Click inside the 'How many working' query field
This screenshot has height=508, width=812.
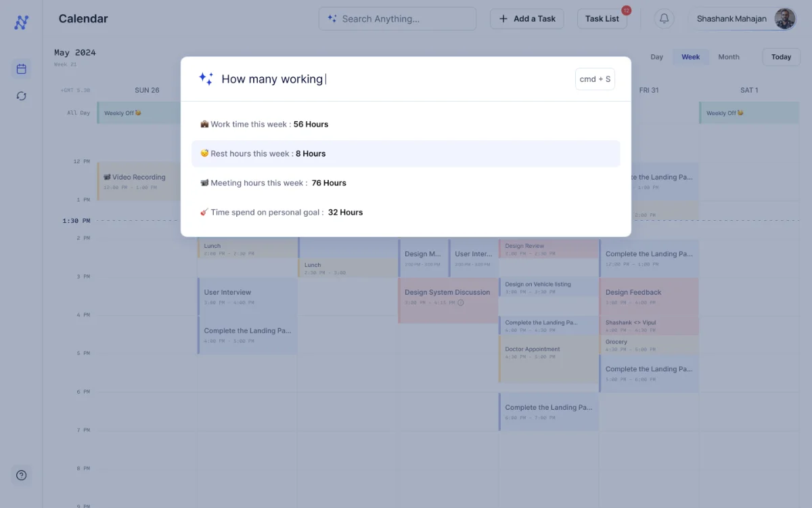click(x=392, y=79)
